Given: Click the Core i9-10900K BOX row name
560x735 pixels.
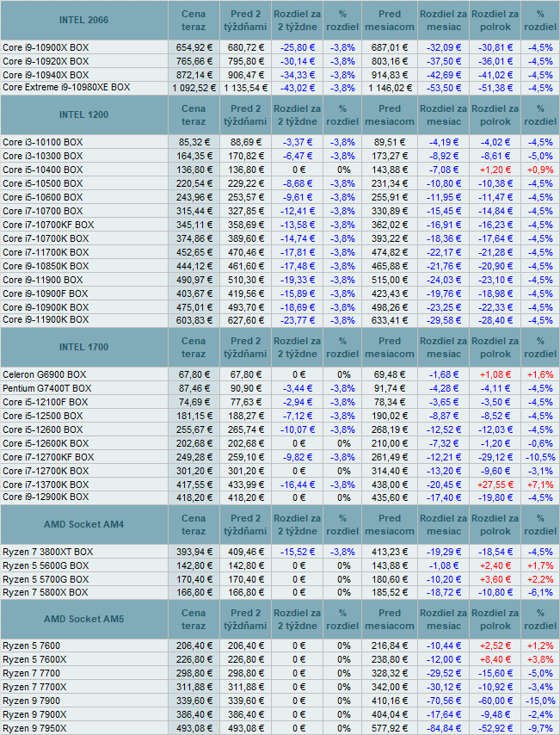Looking at the screenshot, I should pos(46,307).
